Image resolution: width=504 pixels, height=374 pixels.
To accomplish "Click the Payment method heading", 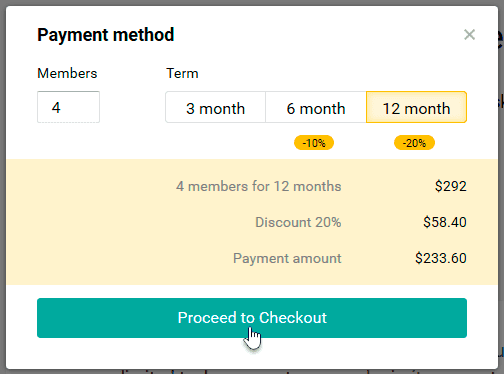I will 106,35.
